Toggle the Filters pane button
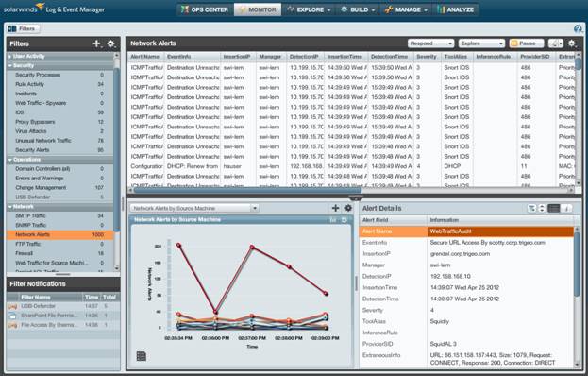The height and width of the screenshot is (376, 588). click(23, 28)
